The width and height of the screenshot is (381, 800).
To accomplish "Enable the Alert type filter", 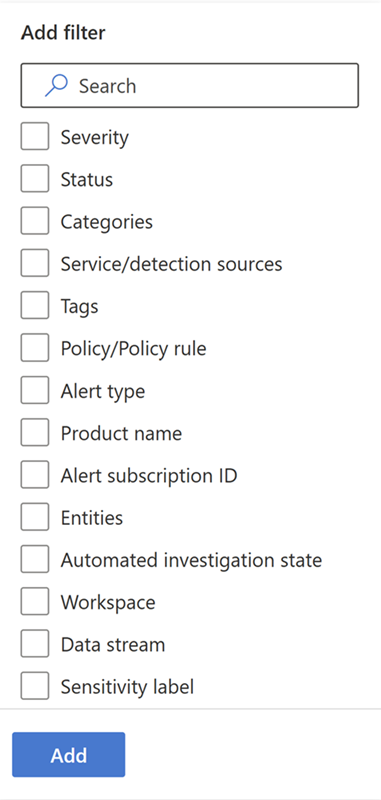I will [35, 390].
